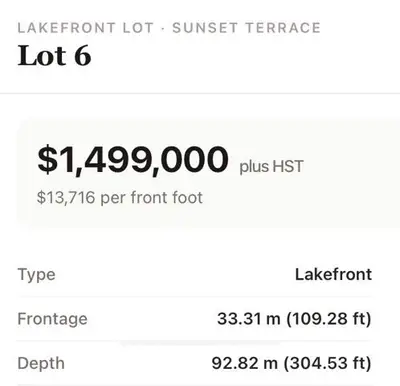Click the Lot 6 heading
The width and height of the screenshot is (400, 386).
[54, 56]
